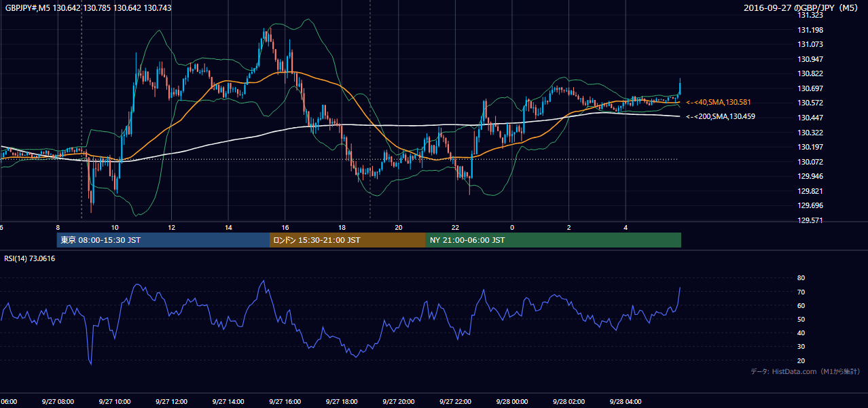Select the Tokyo 08:00-15:30 JST session bar

[x=163, y=240]
